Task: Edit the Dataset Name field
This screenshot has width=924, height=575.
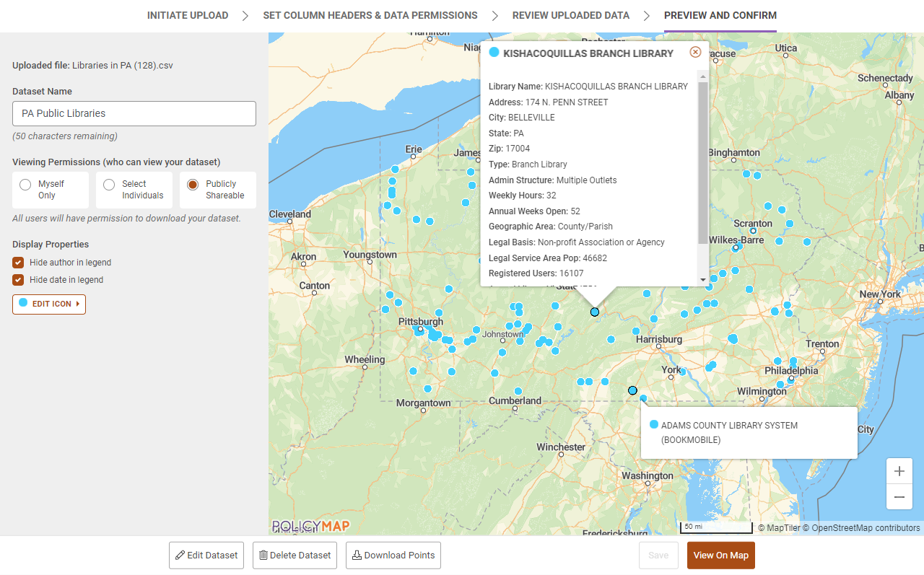Action: pyautogui.click(x=134, y=113)
